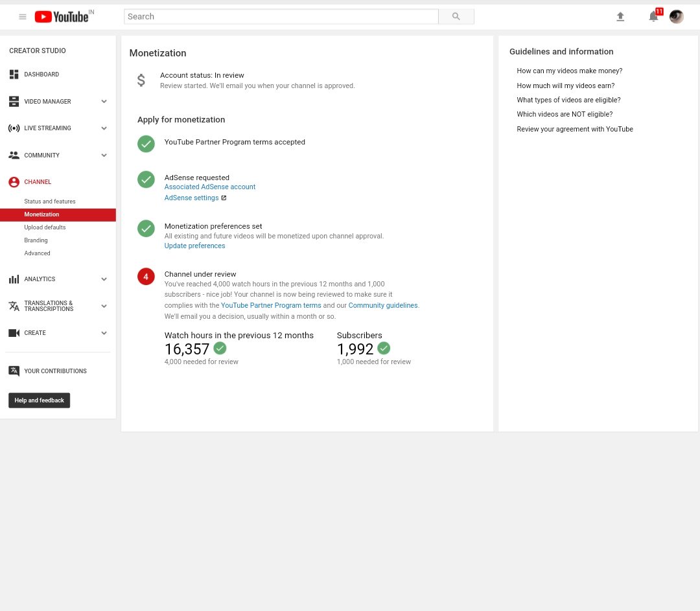Screen dimensions: 700x611
Task: Click the 'Apply for monetization' heading
Action: [181, 120]
